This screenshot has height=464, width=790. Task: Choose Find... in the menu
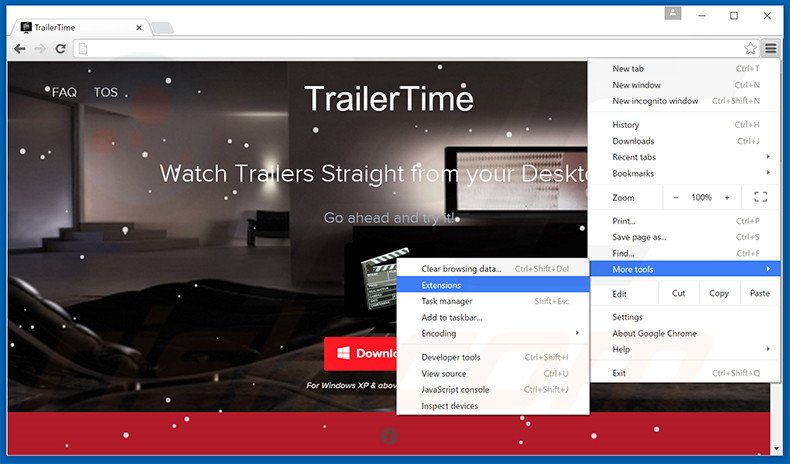[x=684, y=253]
